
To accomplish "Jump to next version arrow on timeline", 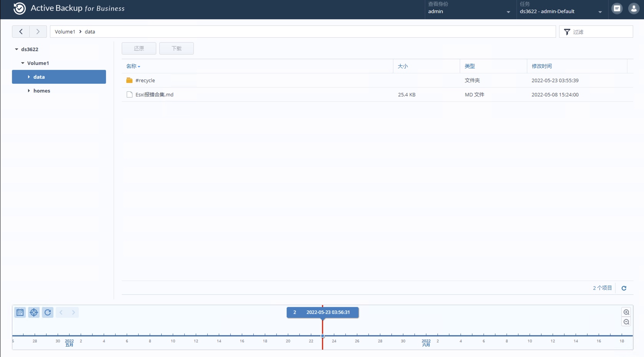I will click(x=73, y=312).
